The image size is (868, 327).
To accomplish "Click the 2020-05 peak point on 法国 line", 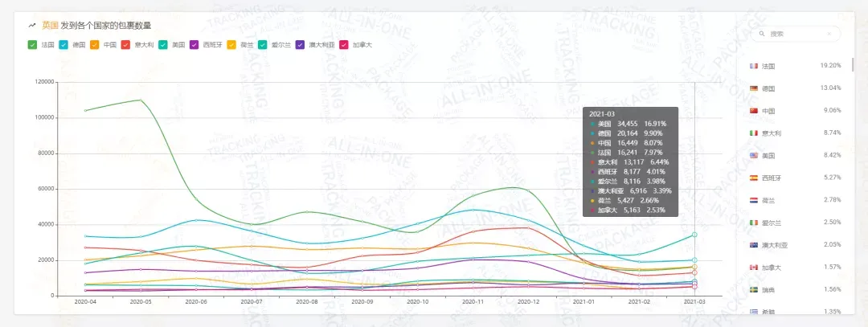I will [x=141, y=100].
